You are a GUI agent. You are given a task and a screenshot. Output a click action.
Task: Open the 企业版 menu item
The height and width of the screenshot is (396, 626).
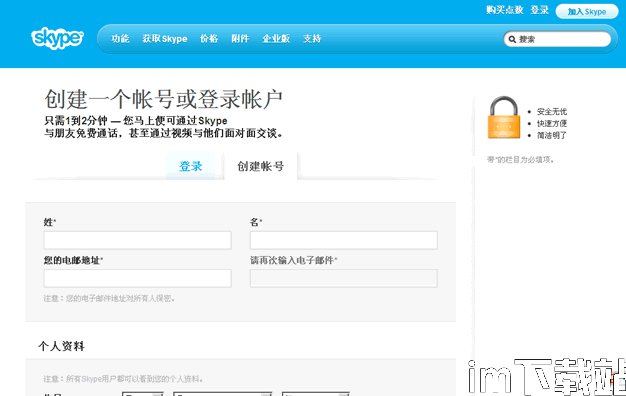point(276,39)
